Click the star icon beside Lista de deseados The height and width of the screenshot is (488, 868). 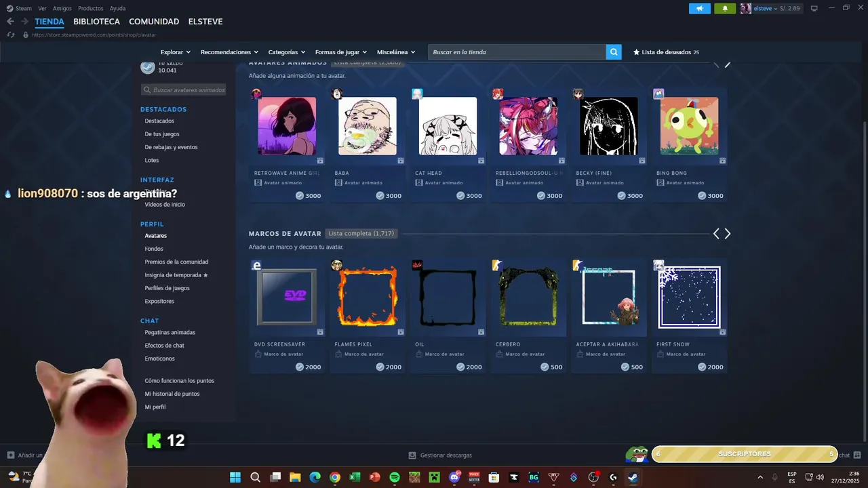click(636, 52)
